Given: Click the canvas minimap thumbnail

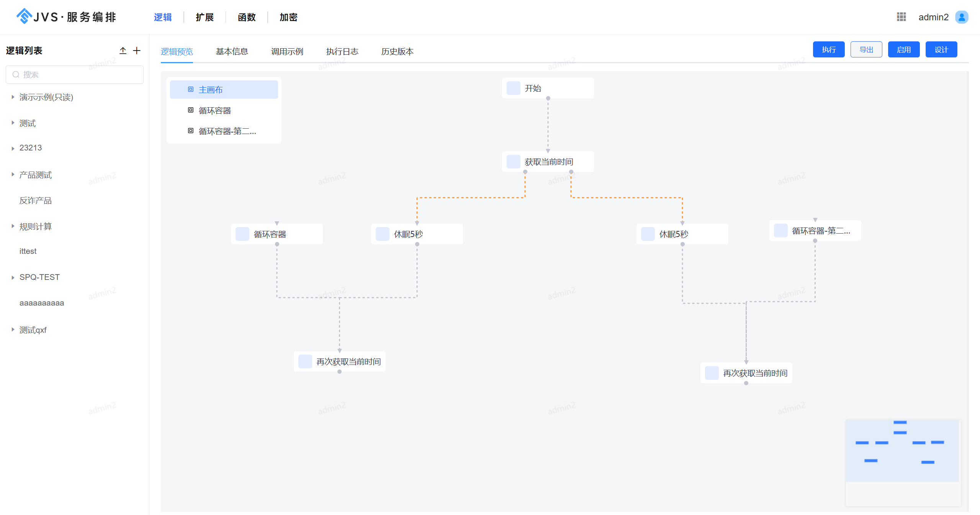Looking at the screenshot, I should click(x=903, y=463).
